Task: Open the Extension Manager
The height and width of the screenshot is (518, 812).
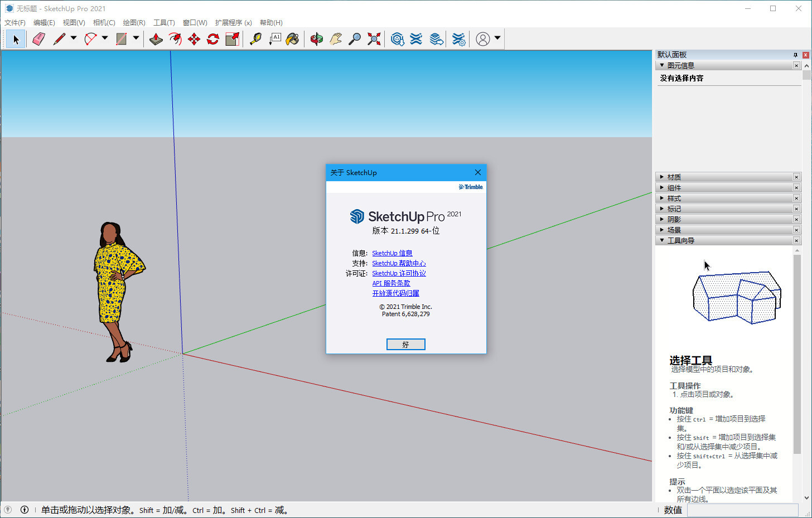Action: click(x=458, y=39)
